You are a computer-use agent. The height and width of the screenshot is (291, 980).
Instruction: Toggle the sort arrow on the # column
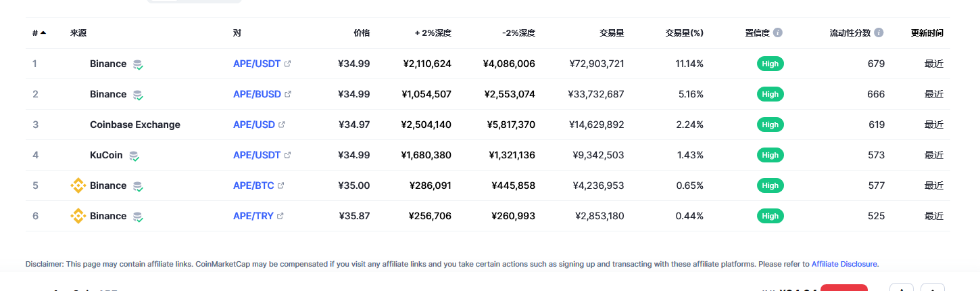click(x=43, y=32)
